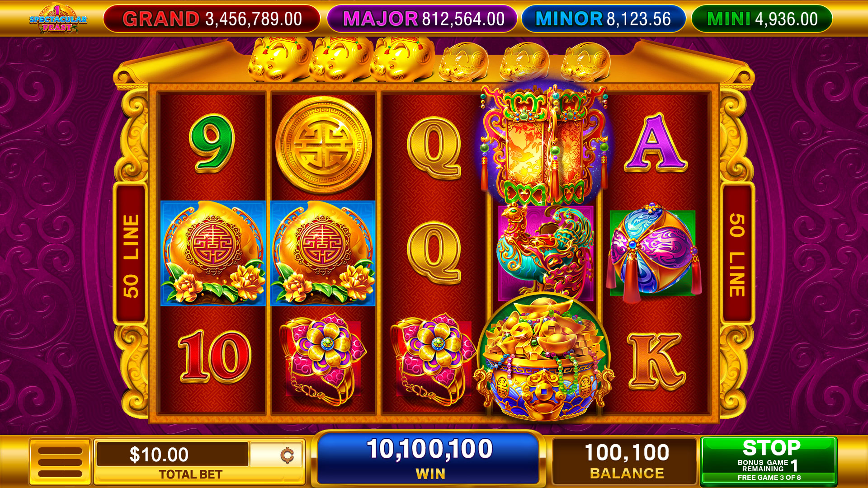Open the hamburger menu button

click(x=60, y=462)
